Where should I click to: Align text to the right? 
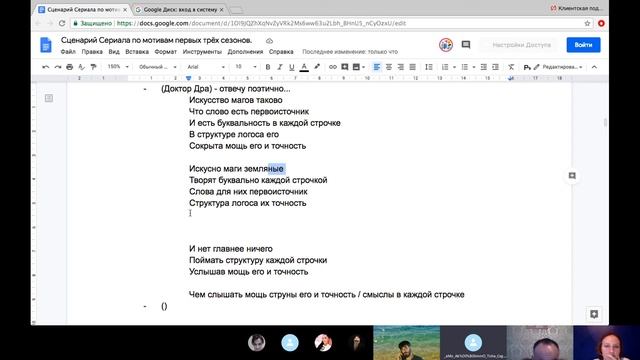(x=400, y=67)
